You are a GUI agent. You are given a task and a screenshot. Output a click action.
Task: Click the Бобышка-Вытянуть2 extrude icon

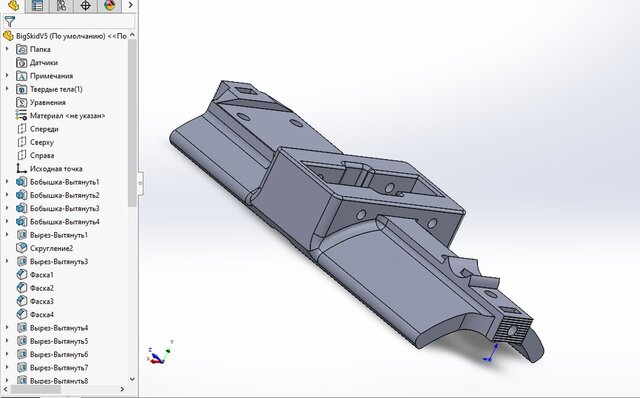21,195
